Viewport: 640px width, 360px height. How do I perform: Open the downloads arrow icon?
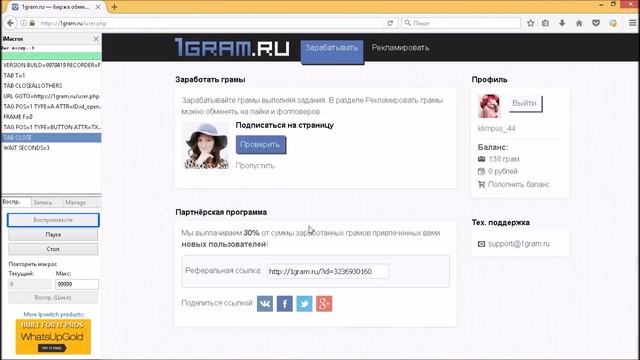(x=562, y=23)
